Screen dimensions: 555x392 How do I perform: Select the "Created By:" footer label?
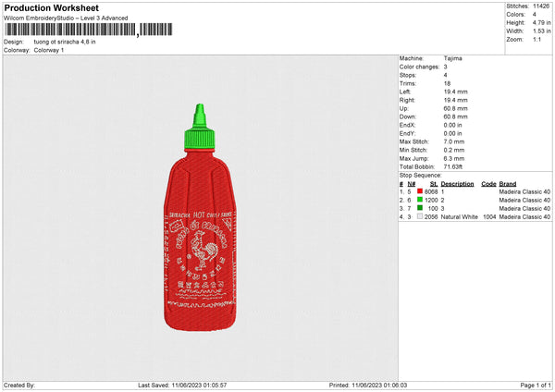19,386
